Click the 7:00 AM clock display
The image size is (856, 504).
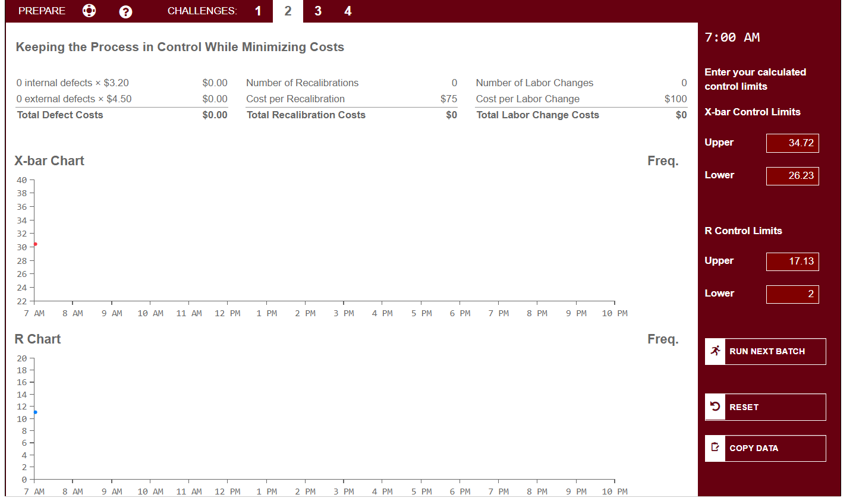coord(732,37)
